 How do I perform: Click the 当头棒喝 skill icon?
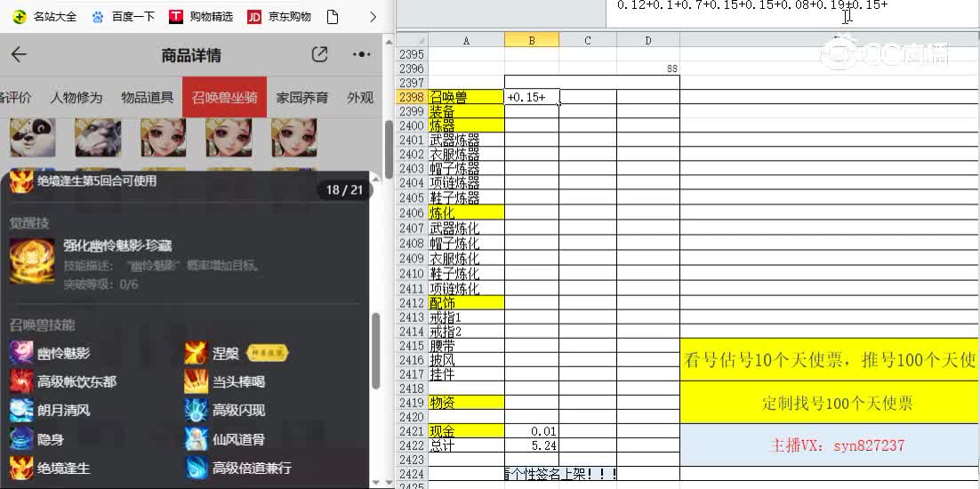coord(196,381)
